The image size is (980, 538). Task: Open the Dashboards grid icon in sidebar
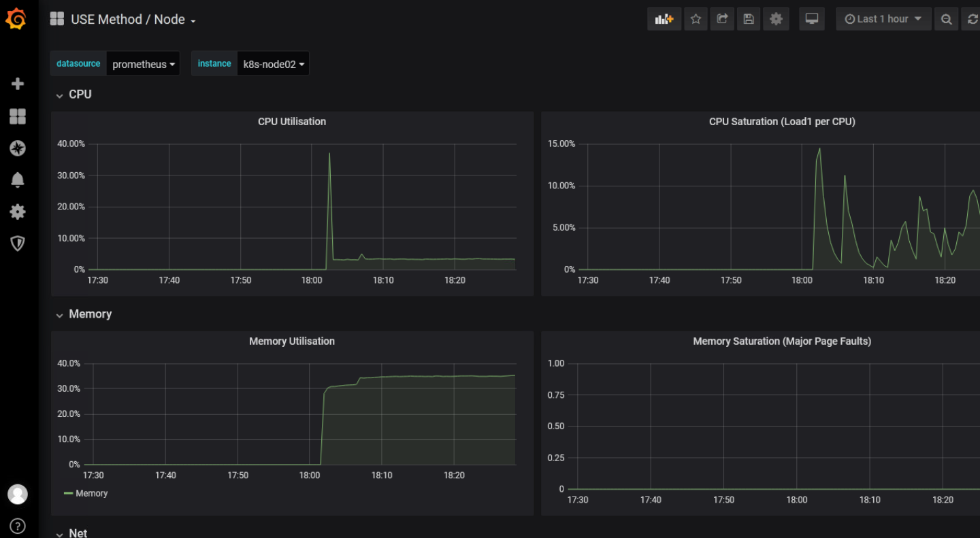point(18,116)
